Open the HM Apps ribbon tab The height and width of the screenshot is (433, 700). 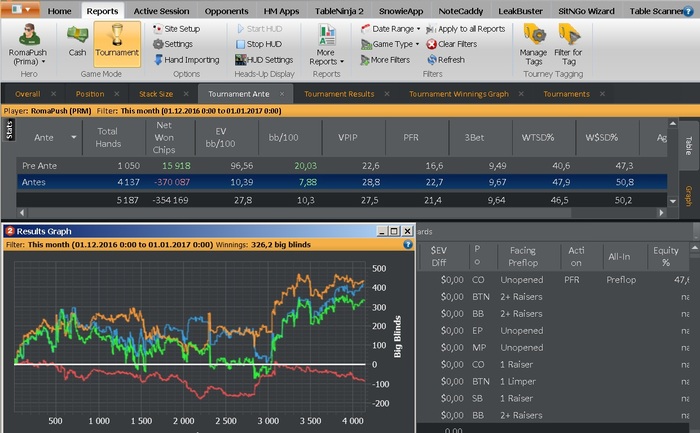(x=281, y=11)
